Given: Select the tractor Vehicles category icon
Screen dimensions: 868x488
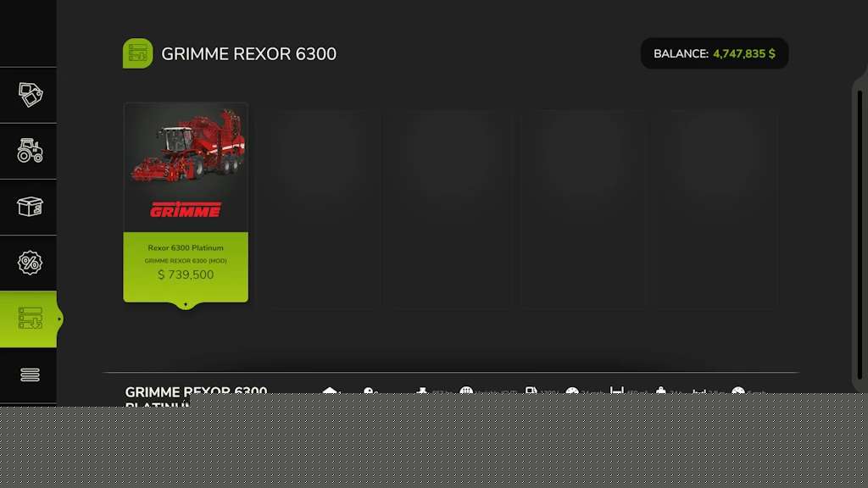Looking at the screenshot, I should click(30, 151).
